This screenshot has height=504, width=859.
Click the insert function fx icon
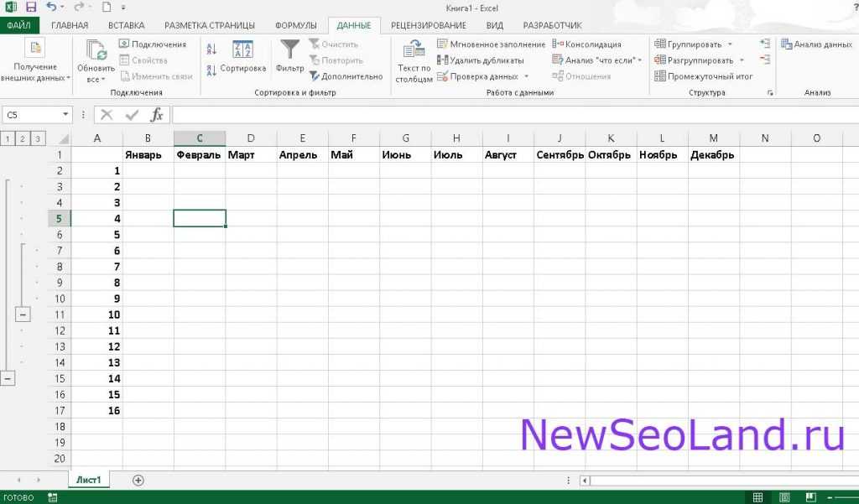[x=157, y=115]
